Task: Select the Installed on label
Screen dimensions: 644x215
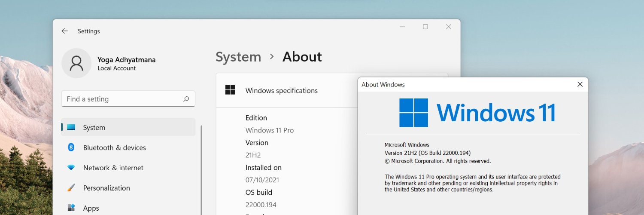Action: tap(264, 168)
